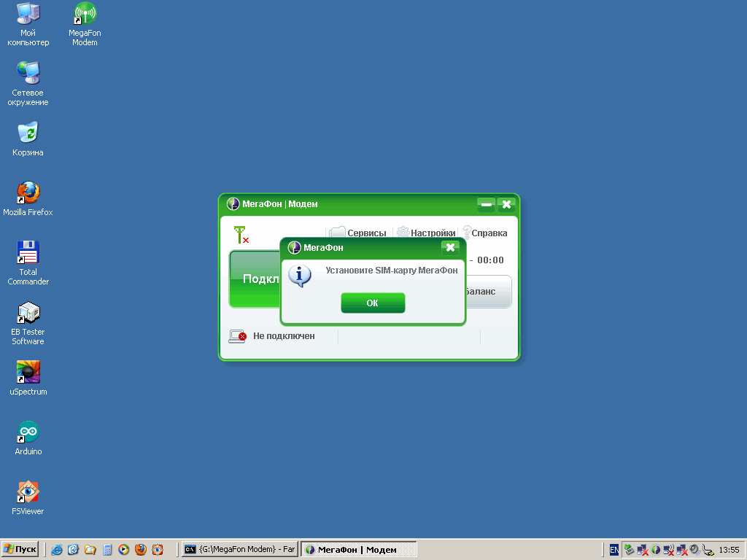Viewport: 747px width, 560px height.
Task: Select the Сетевое окружение desktop icon
Action: point(28,85)
